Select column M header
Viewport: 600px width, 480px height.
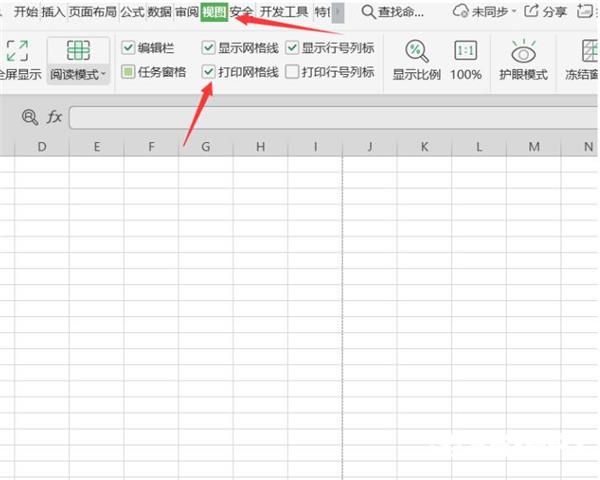click(534, 147)
